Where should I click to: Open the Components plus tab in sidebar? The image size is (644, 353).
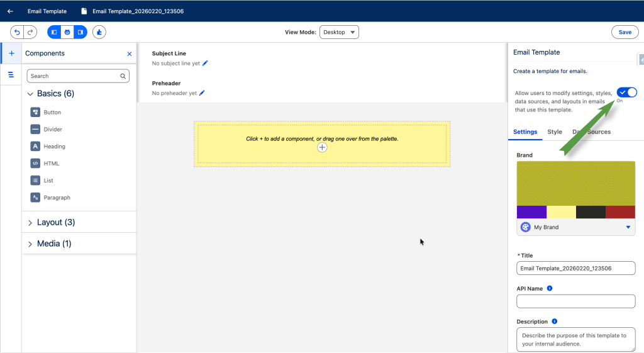tap(11, 53)
